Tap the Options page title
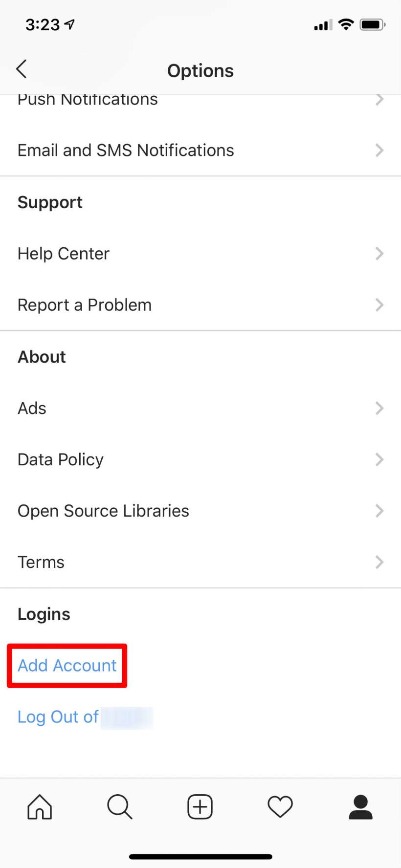Screen dimensions: 401x868 [x=200, y=71]
